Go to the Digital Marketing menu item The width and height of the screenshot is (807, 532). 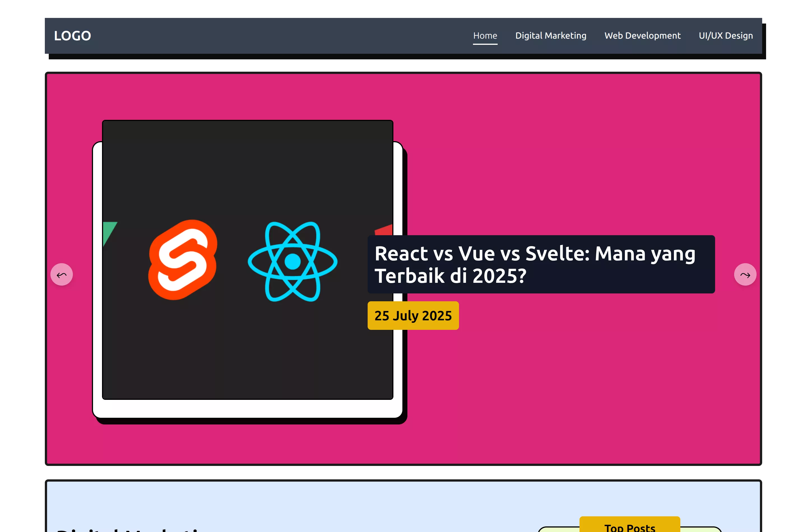(550, 36)
